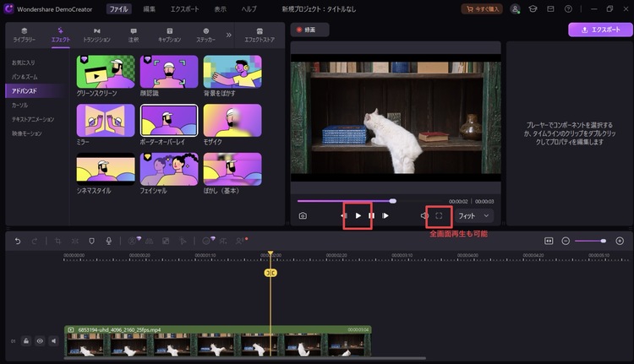Open the user account icon
The image size is (634, 364).
coord(515,9)
